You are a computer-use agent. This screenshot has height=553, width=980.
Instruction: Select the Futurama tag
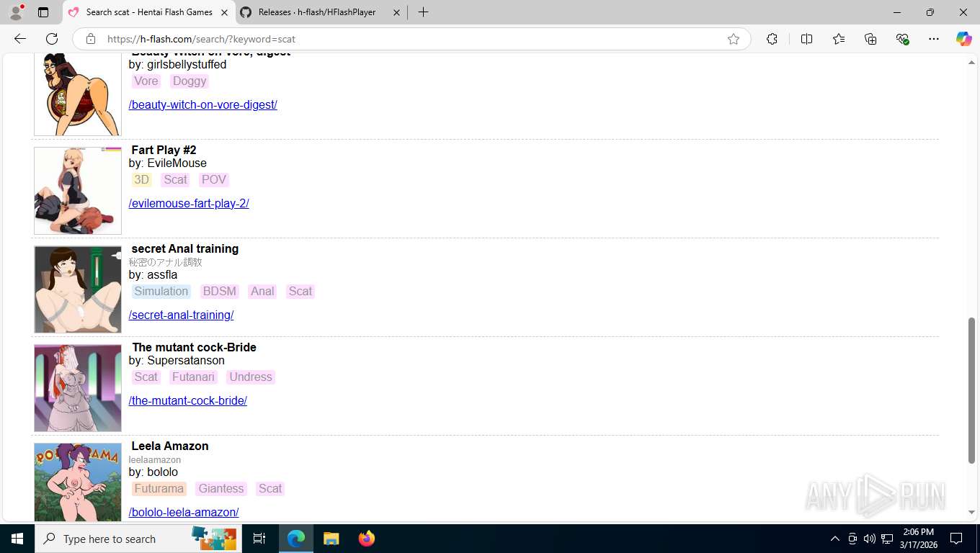click(159, 489)
